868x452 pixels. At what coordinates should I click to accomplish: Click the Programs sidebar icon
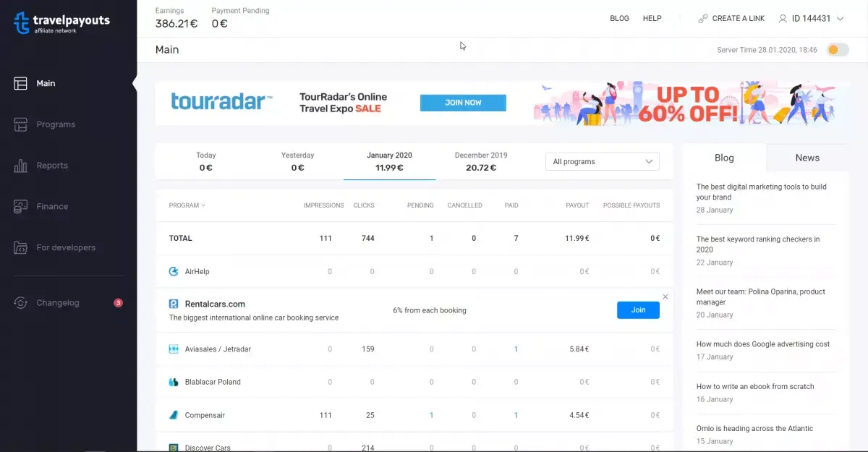coord(21,124)
